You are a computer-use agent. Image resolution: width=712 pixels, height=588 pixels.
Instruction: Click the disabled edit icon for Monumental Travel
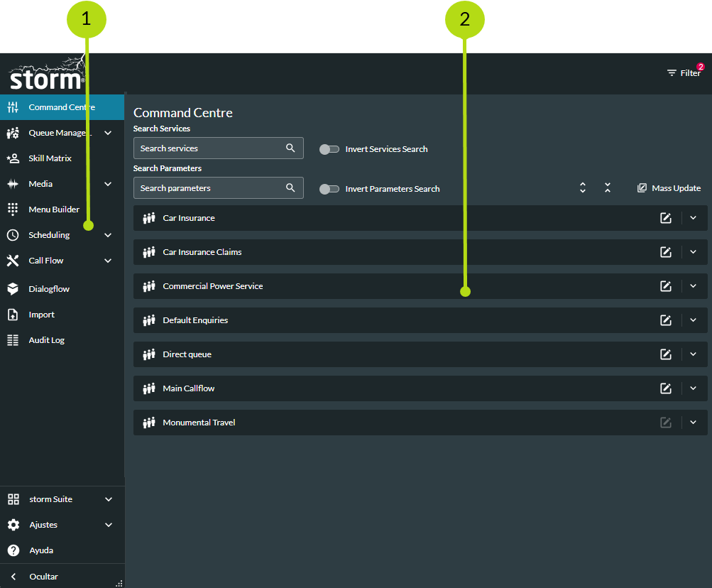666,423
